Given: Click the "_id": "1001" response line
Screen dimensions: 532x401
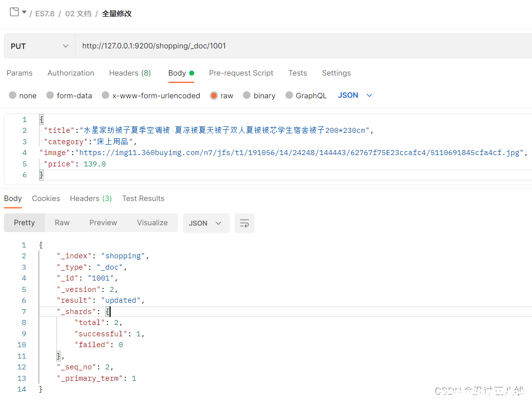Looking at the screenshot, I should coord(87,278).
